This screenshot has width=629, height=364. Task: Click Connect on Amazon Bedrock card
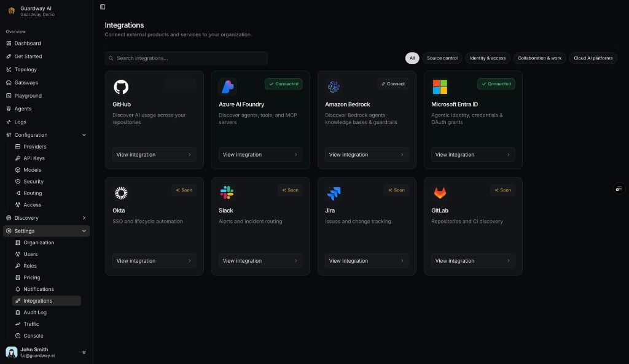pos(393,83)
